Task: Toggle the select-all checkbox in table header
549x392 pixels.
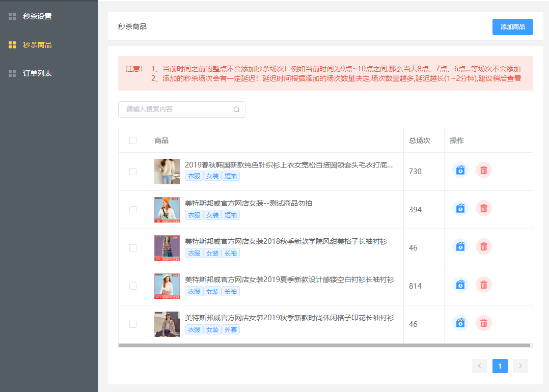Action: click(x=133, y=141)
